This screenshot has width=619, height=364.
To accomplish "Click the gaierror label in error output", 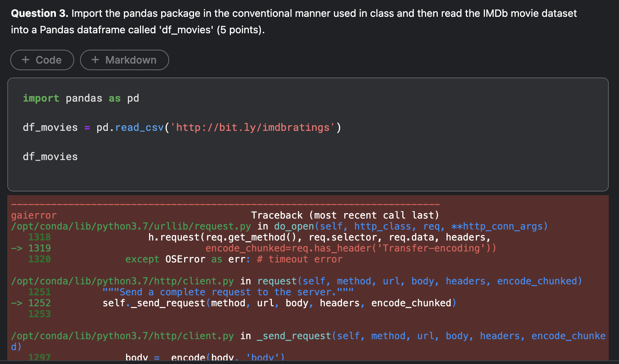I will coord(34,215).
